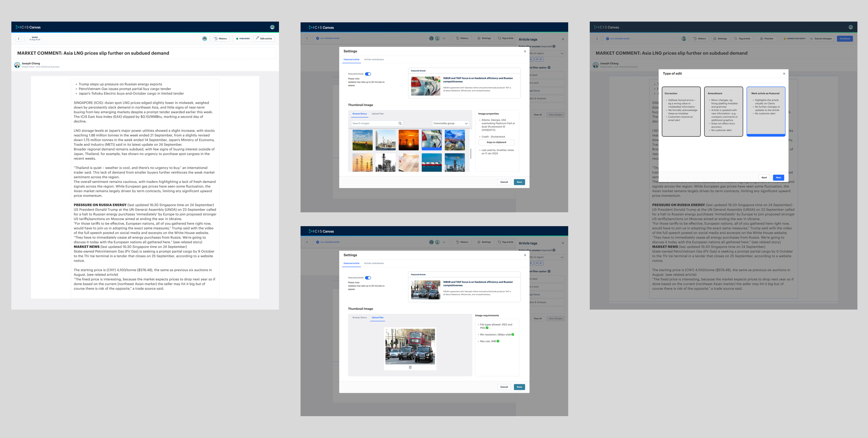Expand the Commodity group dropdown
The image size is (868, 438).
451,123
